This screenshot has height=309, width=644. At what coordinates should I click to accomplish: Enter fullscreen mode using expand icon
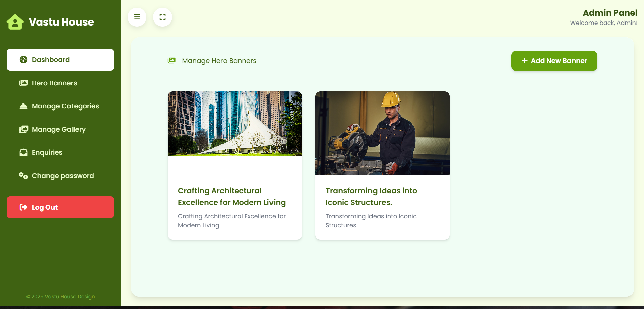162,17
